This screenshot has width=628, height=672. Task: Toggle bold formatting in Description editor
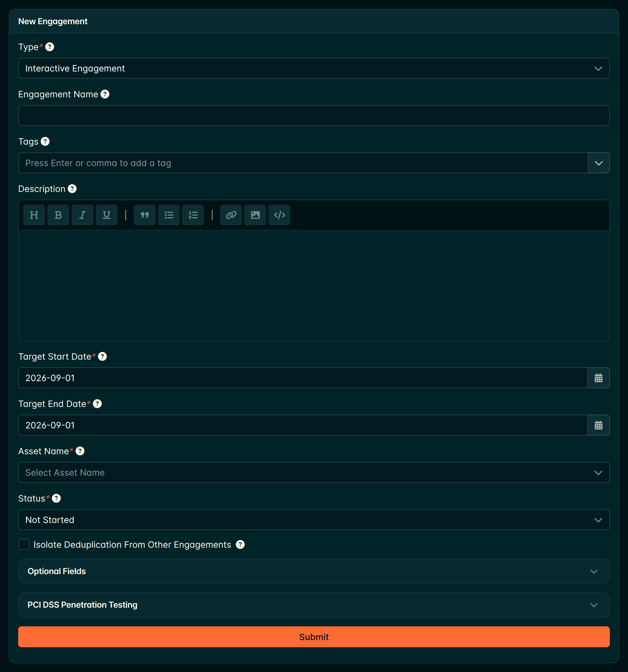pyautogui.click(x=58, y=215)
